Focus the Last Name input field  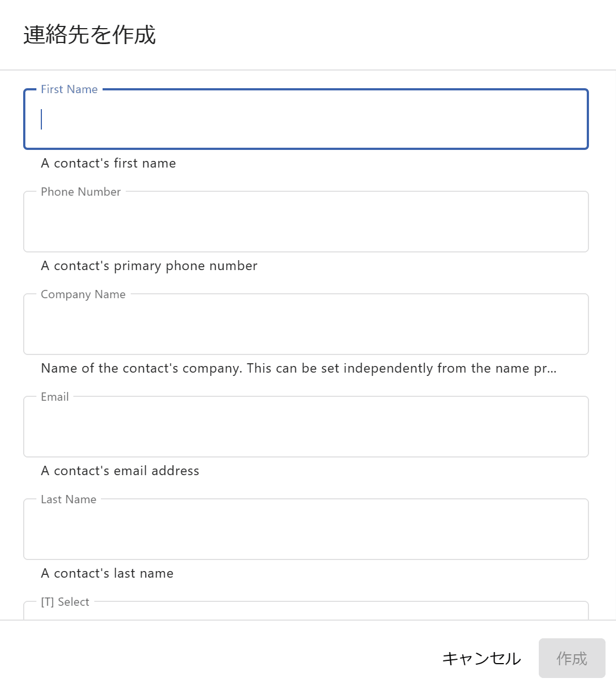306,530
